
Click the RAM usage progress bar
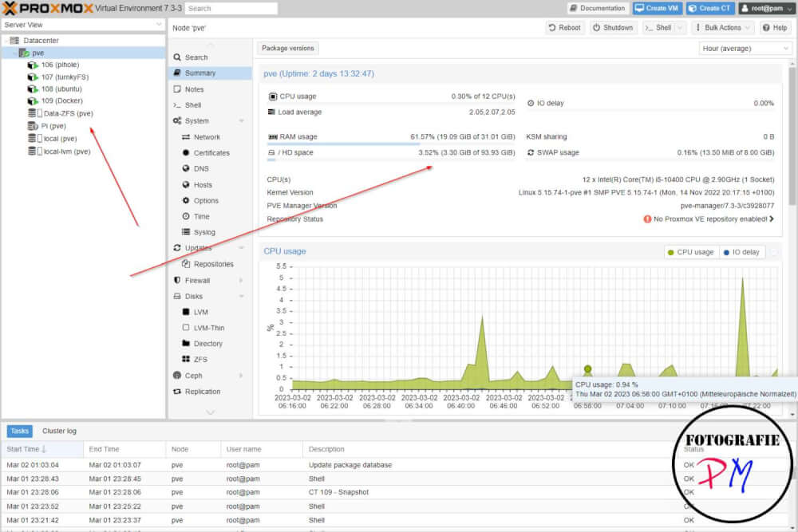pyautogui.click(x=391, y=144)
